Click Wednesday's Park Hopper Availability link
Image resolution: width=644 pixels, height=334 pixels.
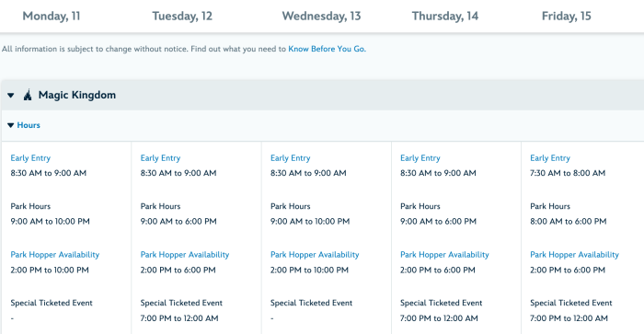(315, 255)
